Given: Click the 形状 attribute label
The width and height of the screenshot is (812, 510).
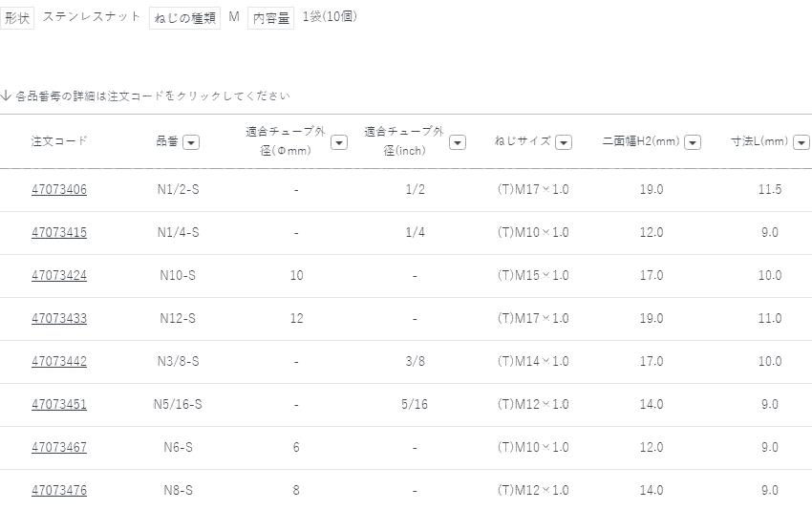Looking at the screenshot, I should point(17,18).
